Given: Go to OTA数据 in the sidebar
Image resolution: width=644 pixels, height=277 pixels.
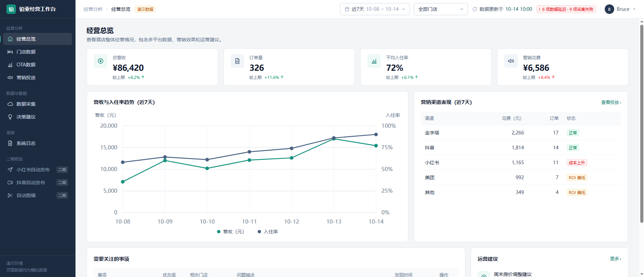Looking at the screenshot, I should point(38,65).
